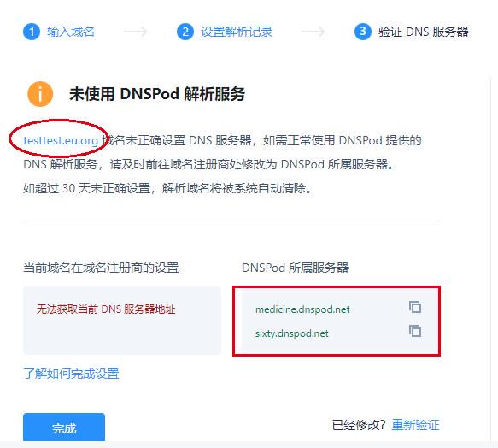Open 了解如何完成设置 link
Image resolution: width=498 pixels, height=448 pixels.
point(71,374)
